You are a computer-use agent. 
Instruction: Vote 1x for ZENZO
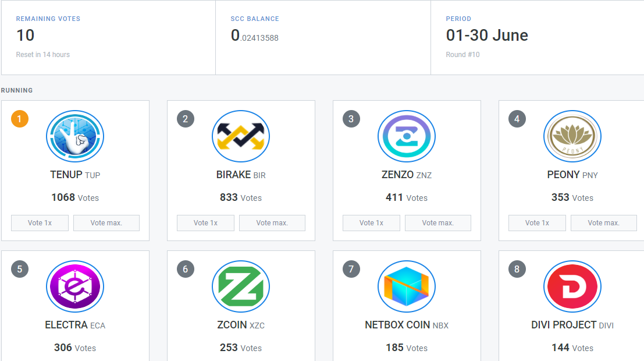371,223
